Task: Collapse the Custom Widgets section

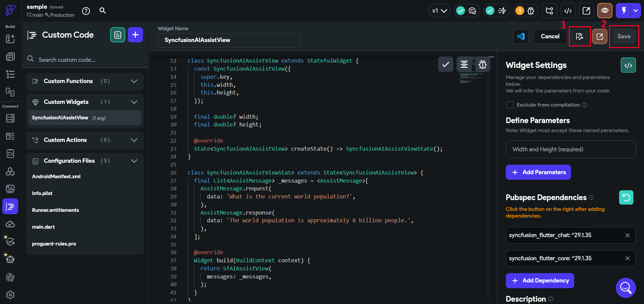Action: [134, 102]
